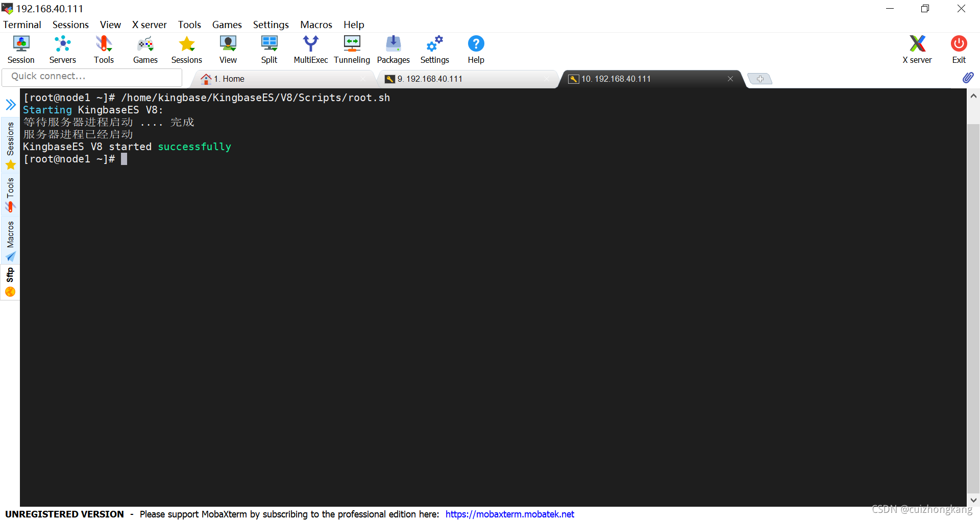Open the Settings menu
Viewport: 980px width, 520px height.
point(271,25)
